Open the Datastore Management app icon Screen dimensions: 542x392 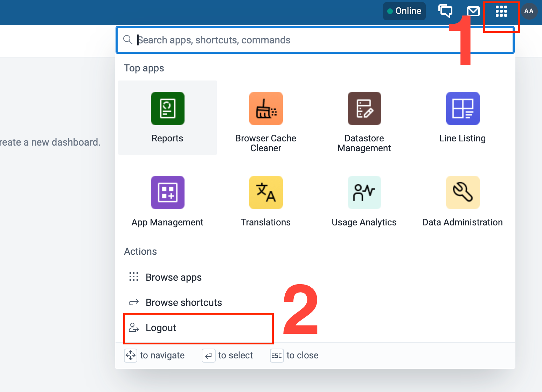pyautogui.click(x=364, y=108)
